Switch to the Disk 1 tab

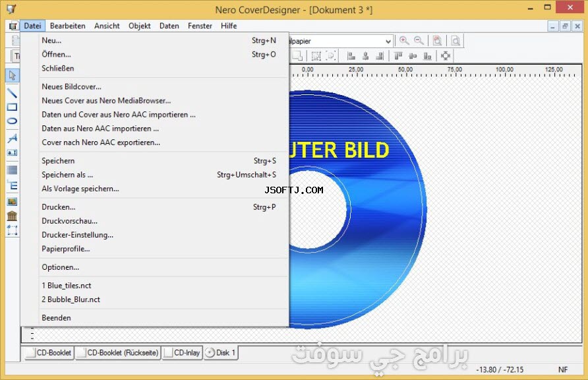[x=221, y=352]
